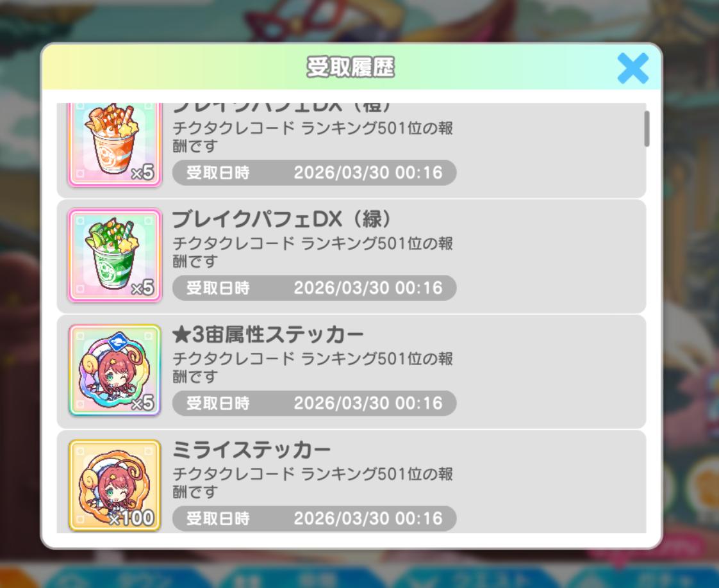Click the 受取日時 bar under the orange parfait
This screenshot has height=588, width=719.
(x=314, y=173)
